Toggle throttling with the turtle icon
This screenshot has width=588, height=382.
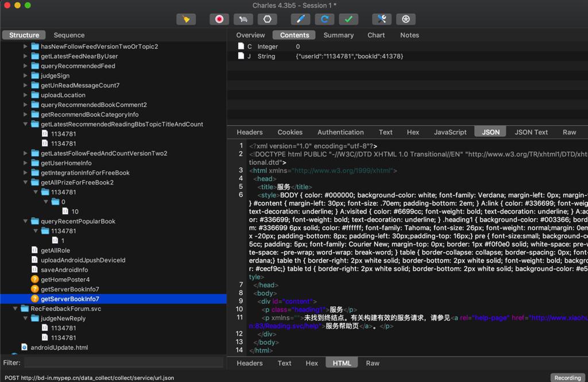point(243,19)
